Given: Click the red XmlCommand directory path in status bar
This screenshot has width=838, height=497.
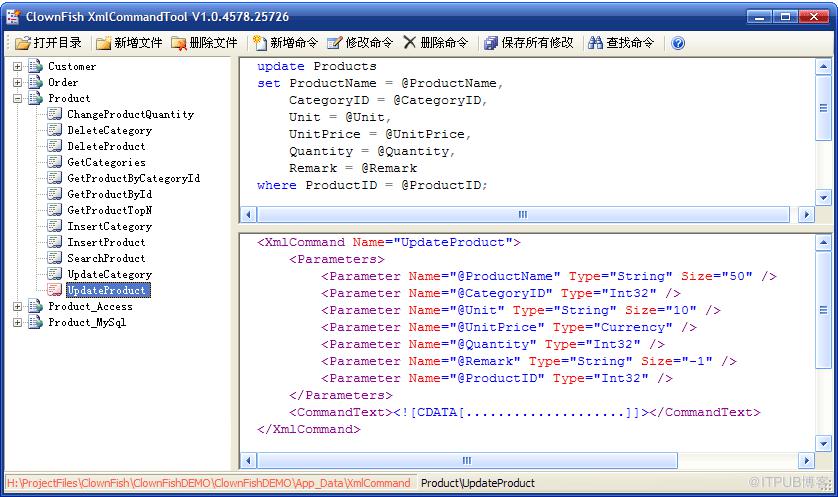Looking at the screenshot, I should point(209,483).
